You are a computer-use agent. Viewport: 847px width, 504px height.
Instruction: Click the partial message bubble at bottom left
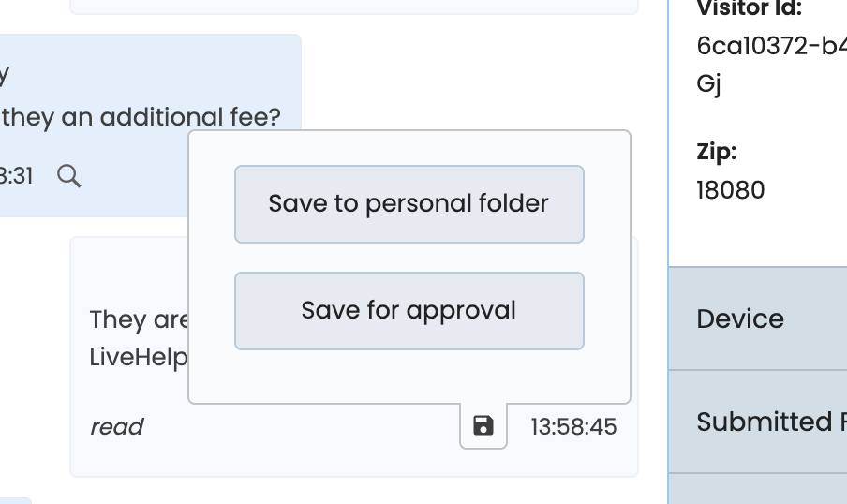click(x=15, y=500)
